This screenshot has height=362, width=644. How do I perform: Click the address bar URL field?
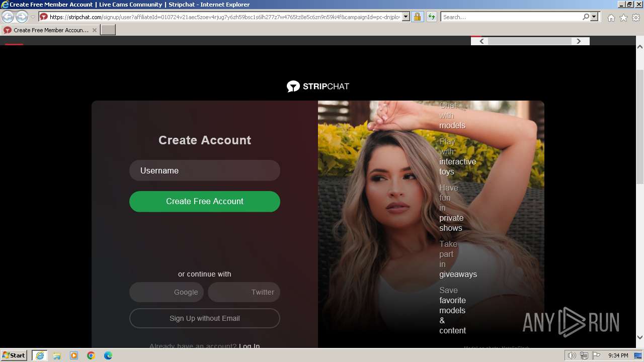click(x=225, y=17)
